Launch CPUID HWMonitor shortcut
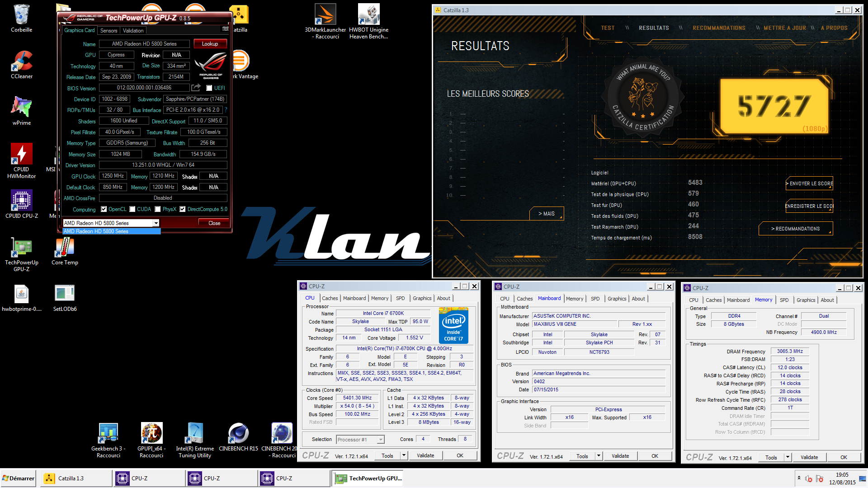868x488 pixels. 21,161
